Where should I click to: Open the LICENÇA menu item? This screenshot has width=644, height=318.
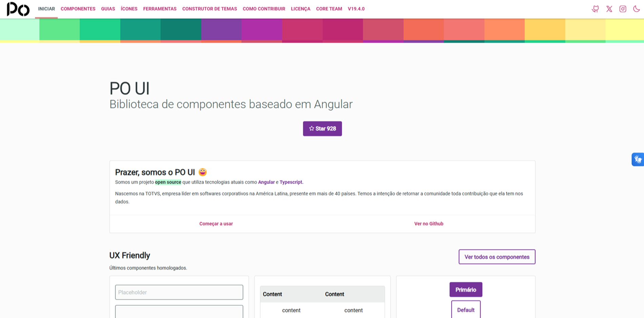point(300,9)
